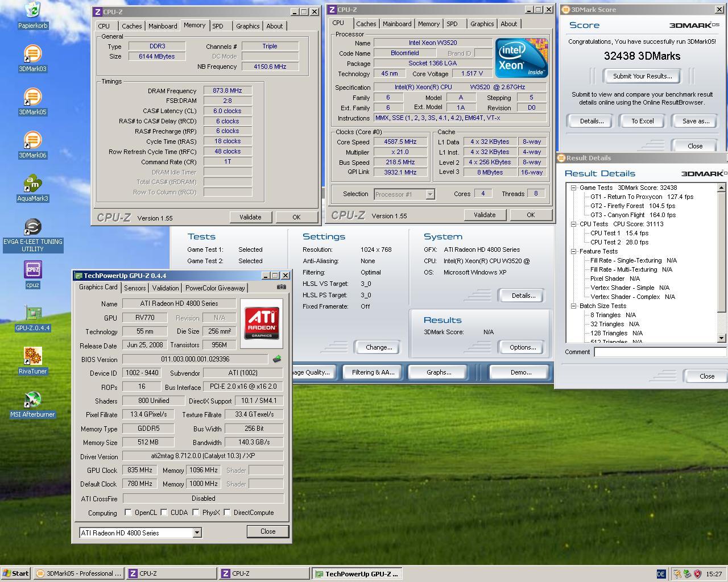Image resolution: width=728 pixels, height=582 pixels.
Task: Select the cpuz desktop icon
Action: (32, 275)
